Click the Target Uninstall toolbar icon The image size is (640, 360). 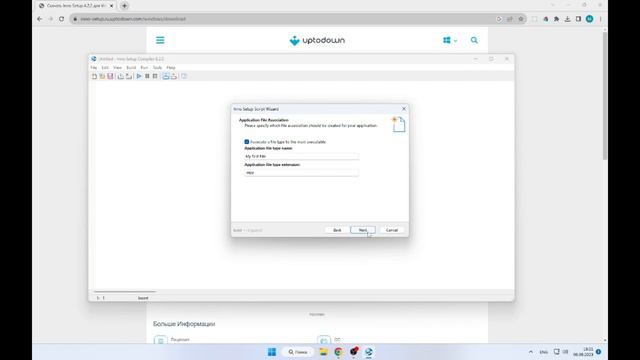174,76
